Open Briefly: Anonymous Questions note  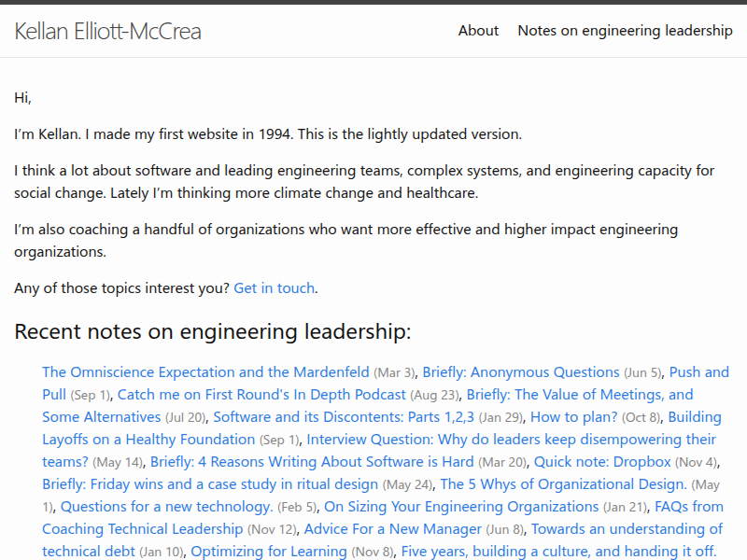(x=521, y=371)
